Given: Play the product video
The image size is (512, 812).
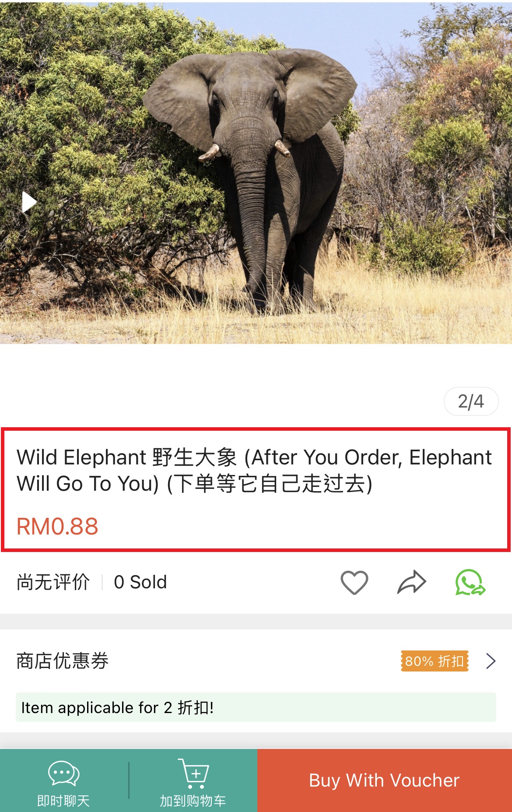Looking at the screenshot, I should tap(29, 202).
